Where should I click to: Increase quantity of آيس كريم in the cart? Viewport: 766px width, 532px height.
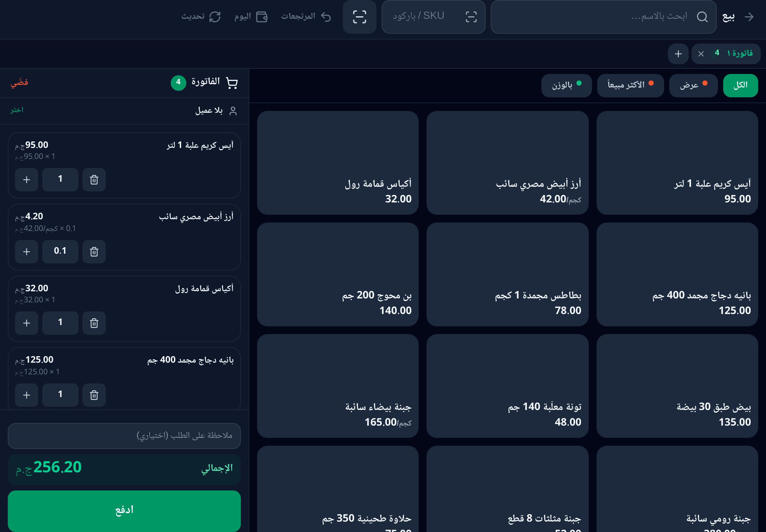27,180
